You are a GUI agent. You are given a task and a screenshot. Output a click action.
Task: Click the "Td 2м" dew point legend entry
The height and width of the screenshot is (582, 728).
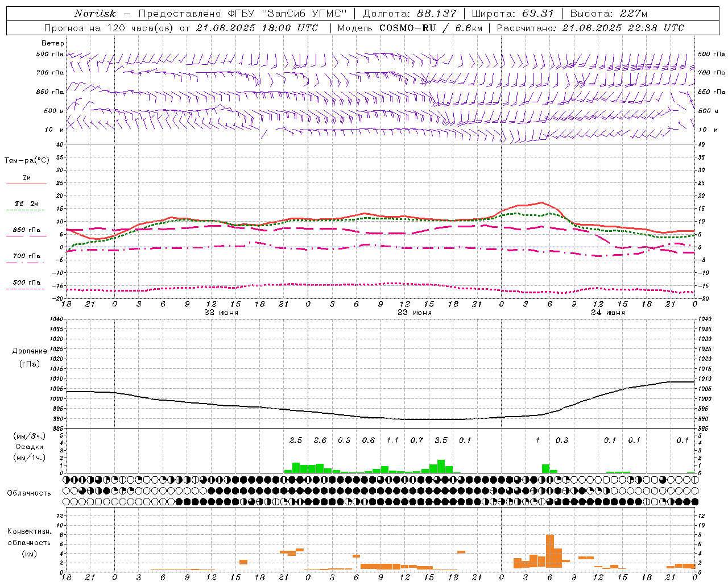(27, 203)
